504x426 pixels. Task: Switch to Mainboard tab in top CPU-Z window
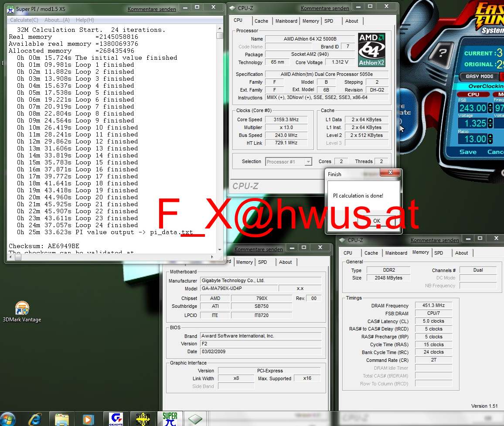pyautogui.click(x=286, y=21)
